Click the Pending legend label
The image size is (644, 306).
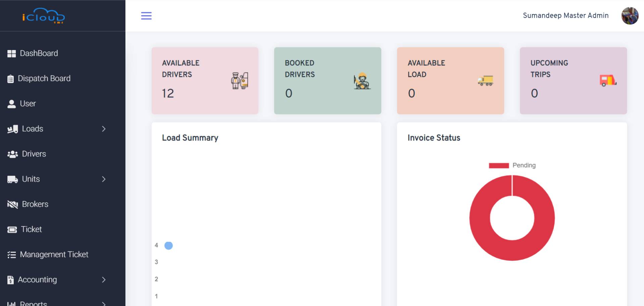pos(524,165)
